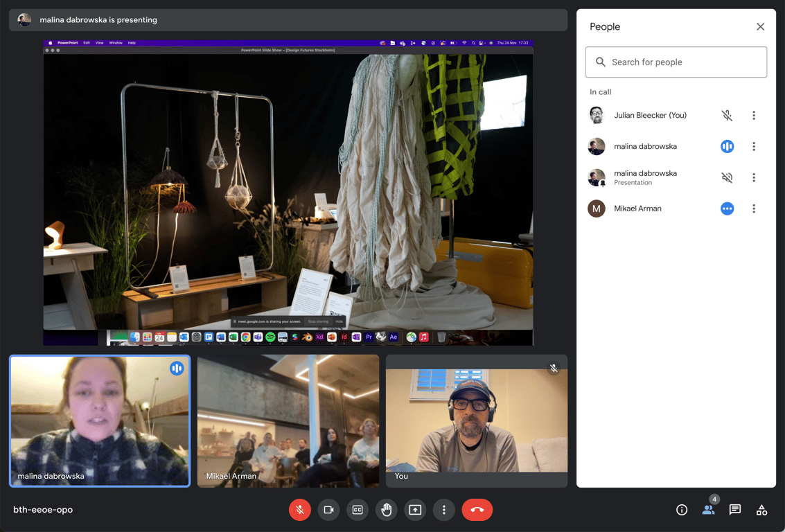Click muted mic icon beside Julian Bleecker
Image resolution: width=785 pixels, height=532 pixels.
click(x=727, y=115)
